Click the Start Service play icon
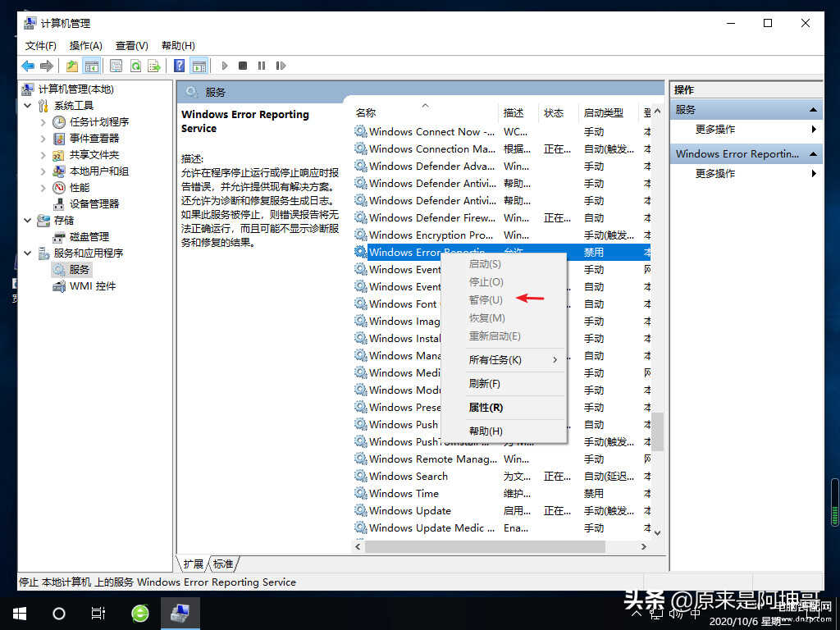The height and width of the screenshot is (630, 840). 225,66
